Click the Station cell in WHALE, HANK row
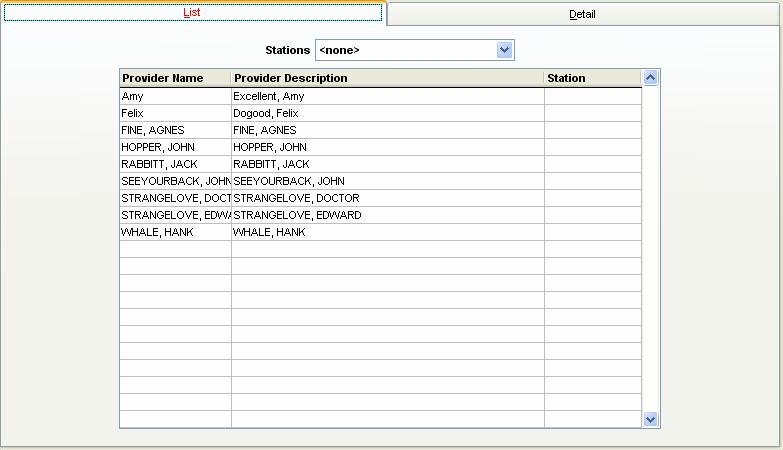 click(593, 232)
